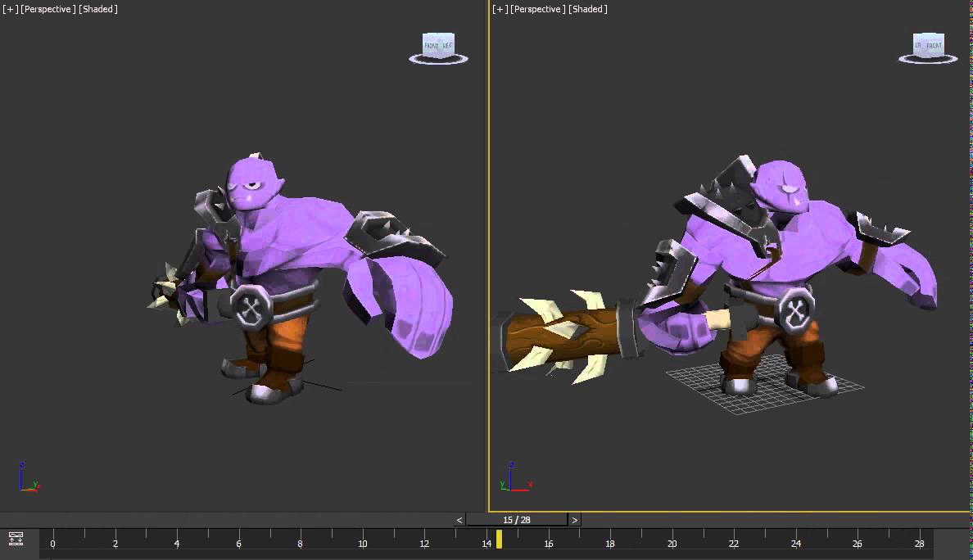Open the [+] menu in the right viewport
Image resolution: width=973 pixels, height=560 pixels.
pos(500,9)
